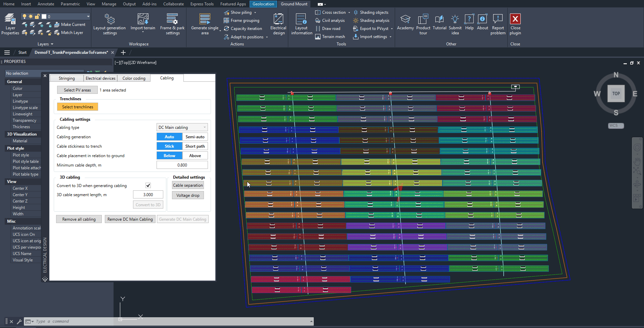644x328 pixels.
Task: Uncheck Convert to 3D when generating cabling
Action: pyautogui.click(x=148, y=185)
